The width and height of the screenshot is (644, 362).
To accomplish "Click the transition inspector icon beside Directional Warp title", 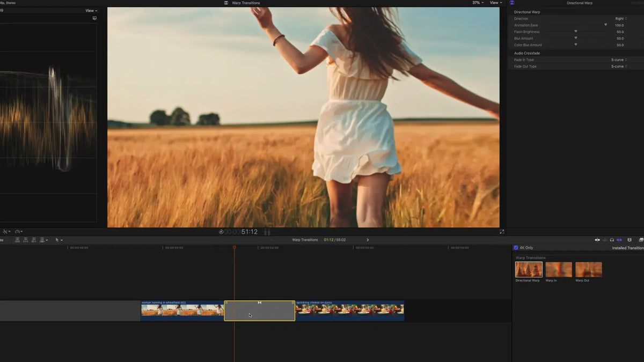I will (512, 3).
